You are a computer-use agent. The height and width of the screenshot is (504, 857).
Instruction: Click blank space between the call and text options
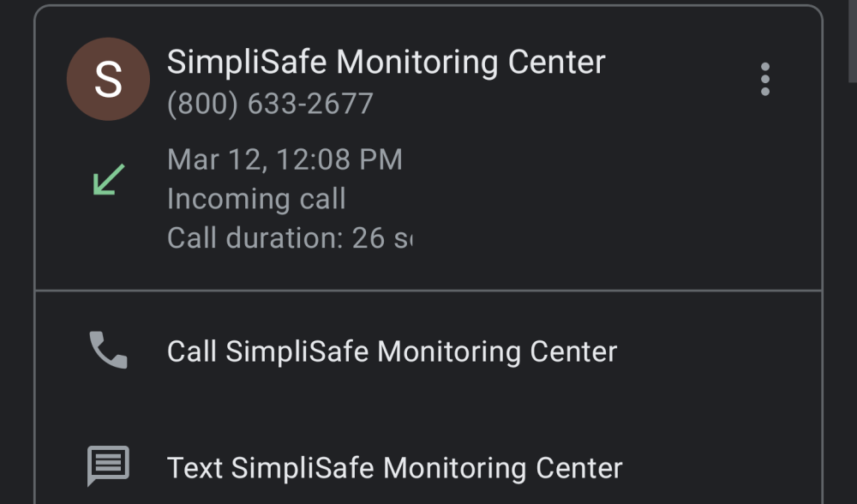(428, 410)
